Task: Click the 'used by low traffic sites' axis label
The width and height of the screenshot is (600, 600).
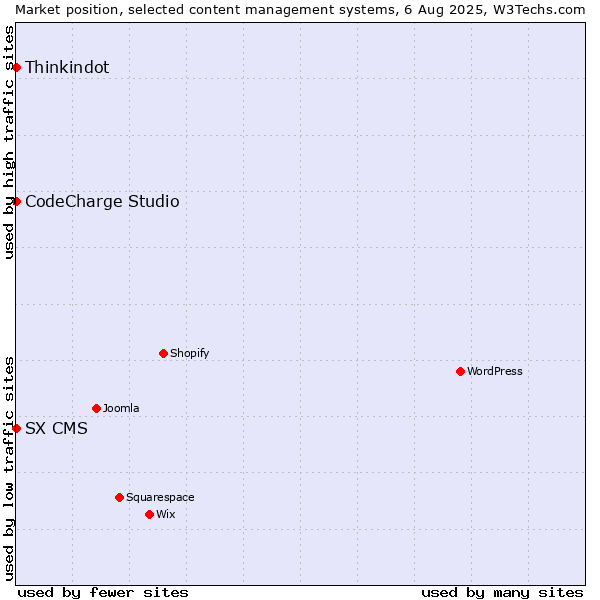Action: (x=8, y=470)
